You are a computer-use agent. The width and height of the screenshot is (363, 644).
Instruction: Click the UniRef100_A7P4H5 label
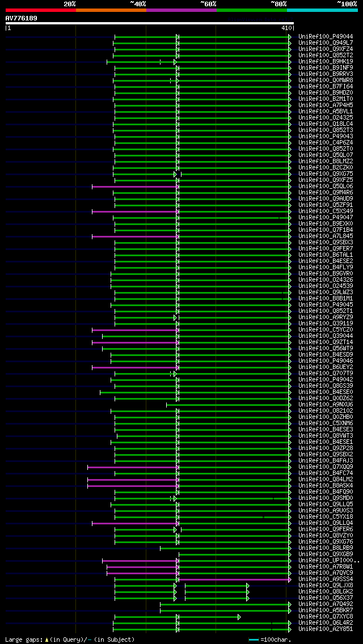326,105
